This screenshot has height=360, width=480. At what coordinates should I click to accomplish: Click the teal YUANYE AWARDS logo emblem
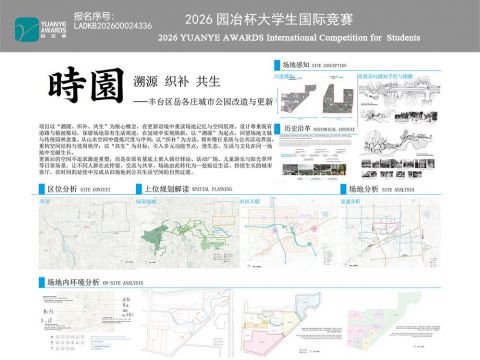[27, 30]
